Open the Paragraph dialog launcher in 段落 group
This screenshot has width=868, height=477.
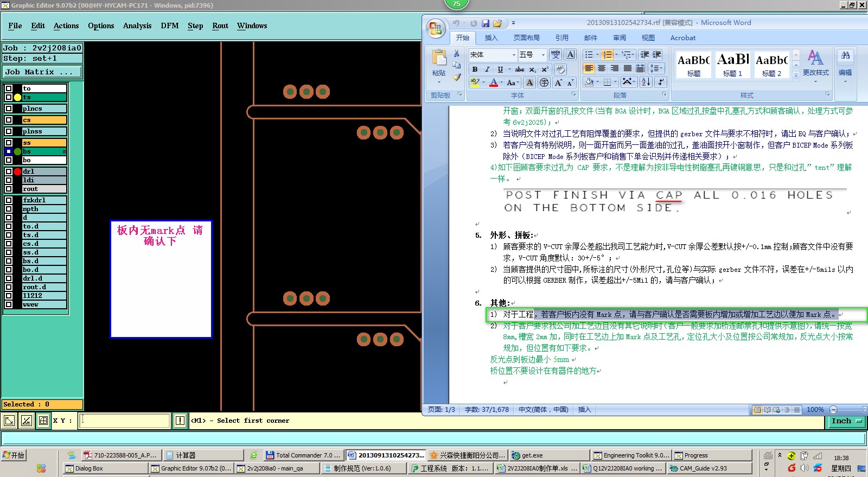[x=664, y=94]
